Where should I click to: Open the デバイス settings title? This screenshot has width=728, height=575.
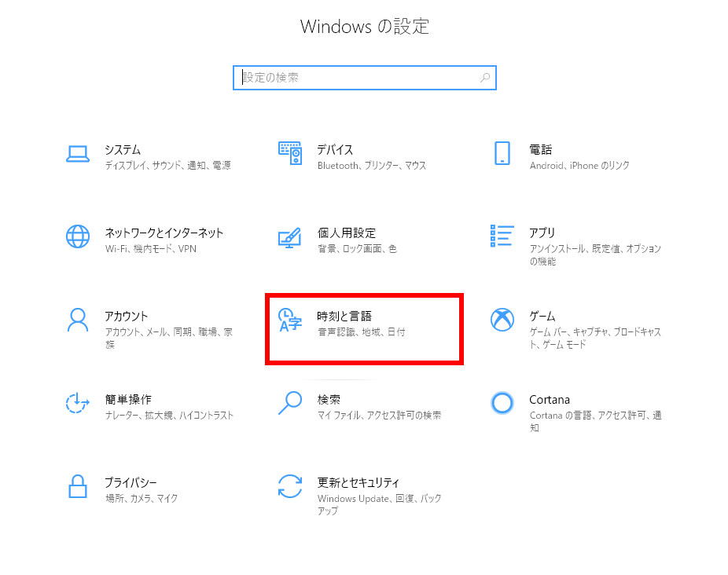tap(335, 149)
